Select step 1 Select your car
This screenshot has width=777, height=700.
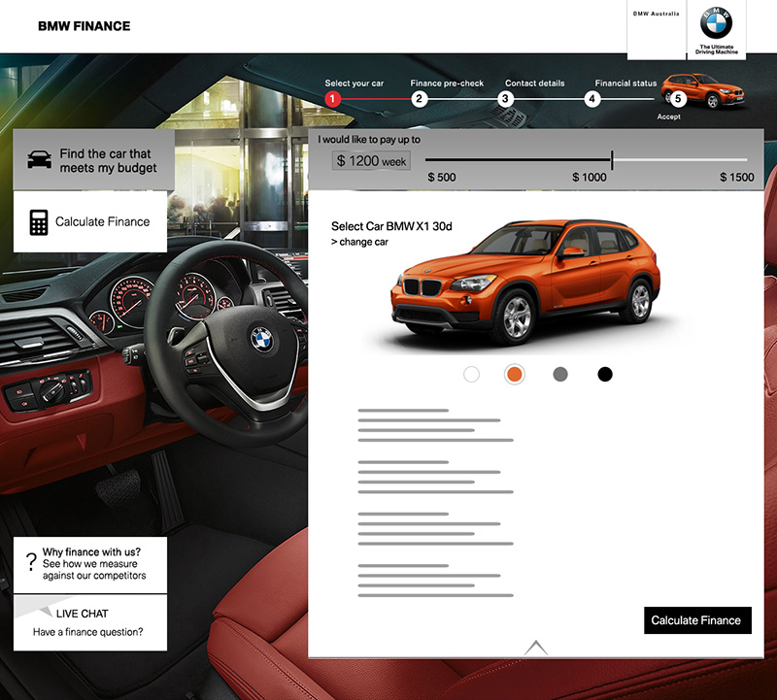coord(332,99)
